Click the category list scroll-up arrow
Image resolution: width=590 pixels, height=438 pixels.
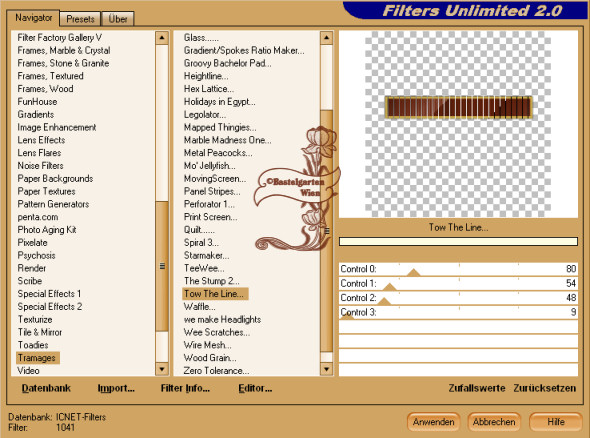pyautogui.click(x=162, y=38)
